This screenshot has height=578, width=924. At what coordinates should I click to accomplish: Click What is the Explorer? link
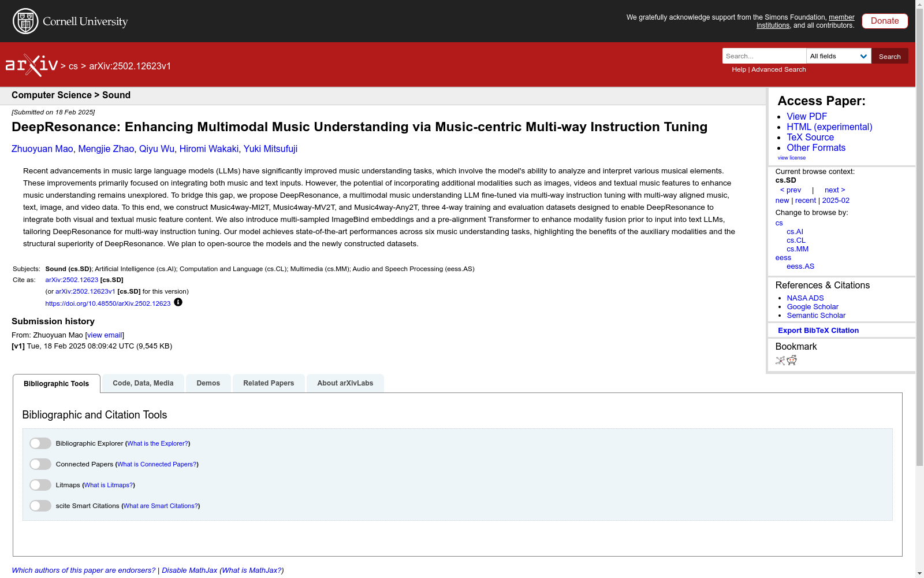pos(158,443)
